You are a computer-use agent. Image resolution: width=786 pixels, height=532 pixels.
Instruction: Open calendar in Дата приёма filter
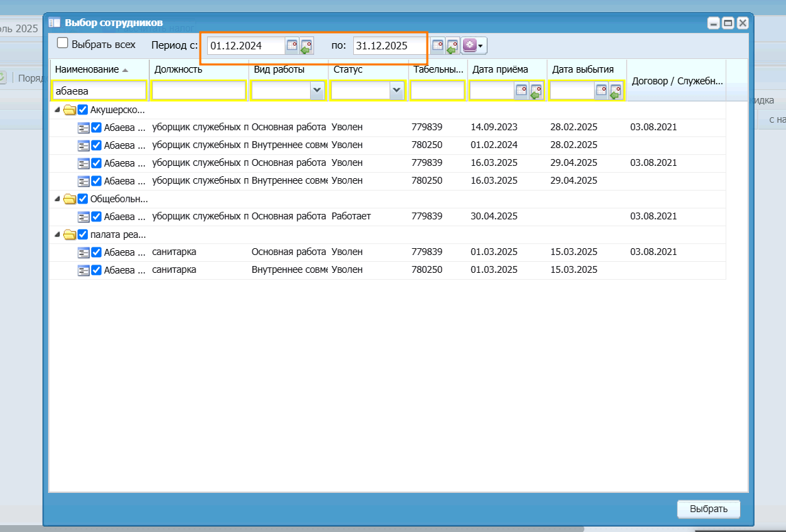point(521,90)
